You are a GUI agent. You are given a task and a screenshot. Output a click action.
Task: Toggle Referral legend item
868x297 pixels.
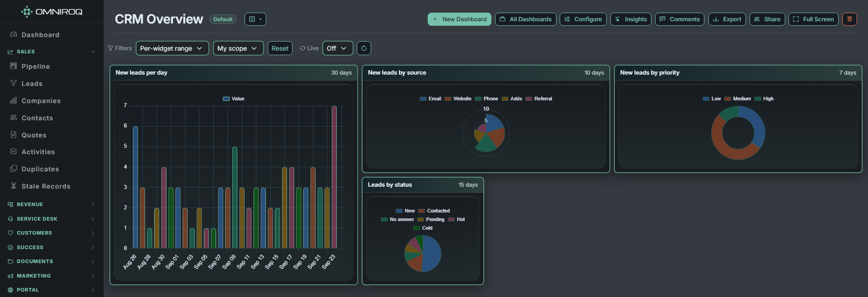coord(539,99)
